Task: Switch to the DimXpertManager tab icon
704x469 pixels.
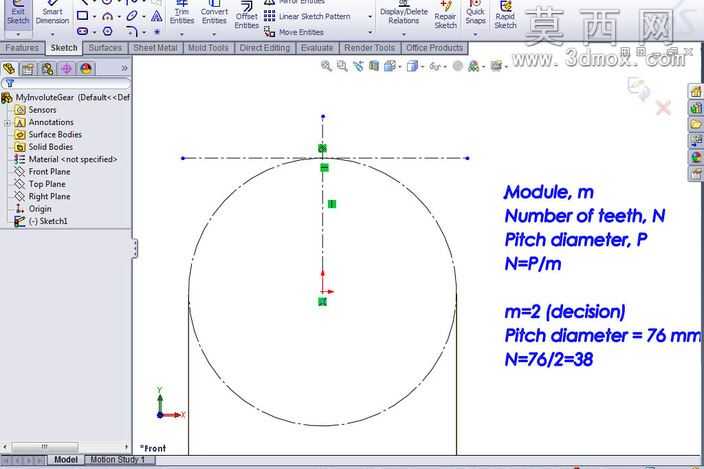Action: coord(66,69)
